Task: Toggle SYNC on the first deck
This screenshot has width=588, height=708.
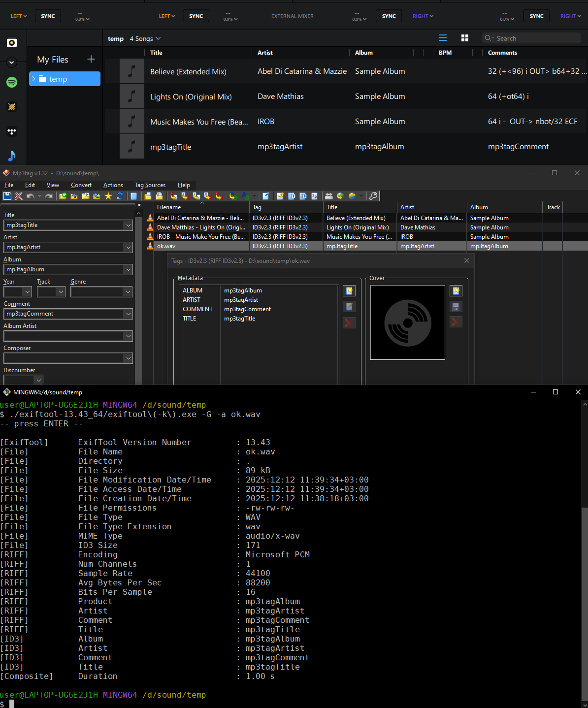Action: point(48,16)
